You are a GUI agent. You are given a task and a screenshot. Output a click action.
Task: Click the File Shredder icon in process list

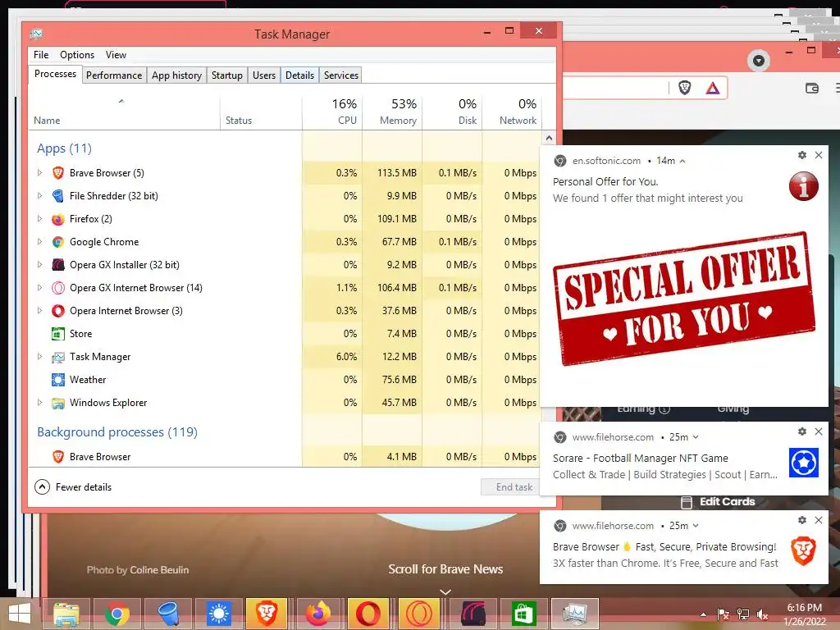tap(58, 195)
